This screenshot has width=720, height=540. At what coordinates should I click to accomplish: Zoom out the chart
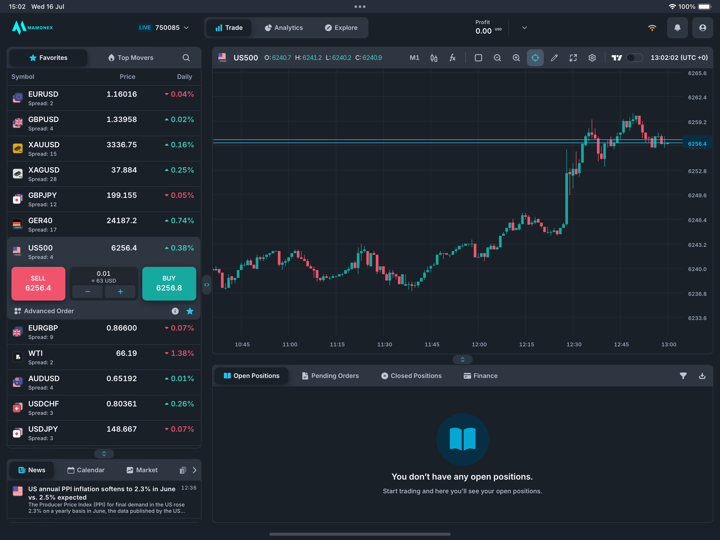click(x=497, y=58)
